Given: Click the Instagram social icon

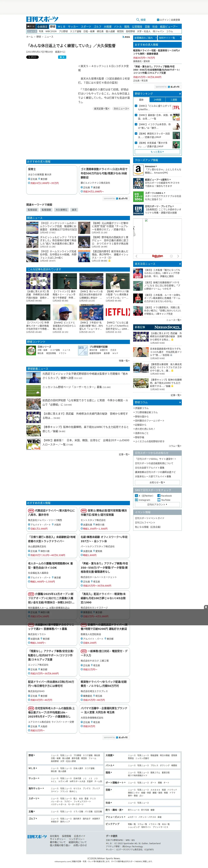Looking at the screenshot, I should pos(136,500).
